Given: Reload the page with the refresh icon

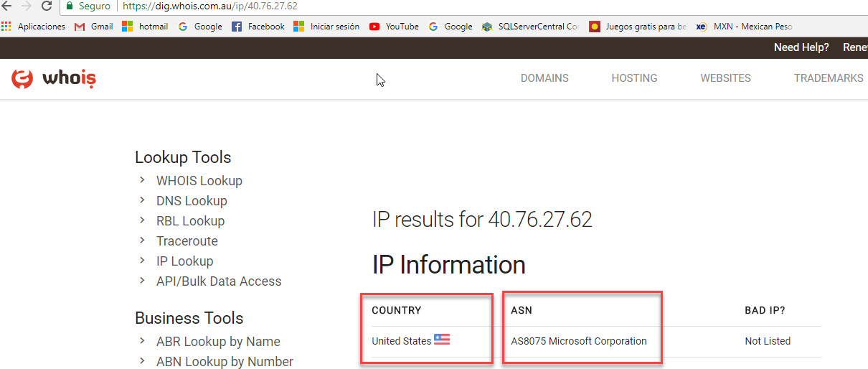Looking at the screenshot, I should pos(47,6).
